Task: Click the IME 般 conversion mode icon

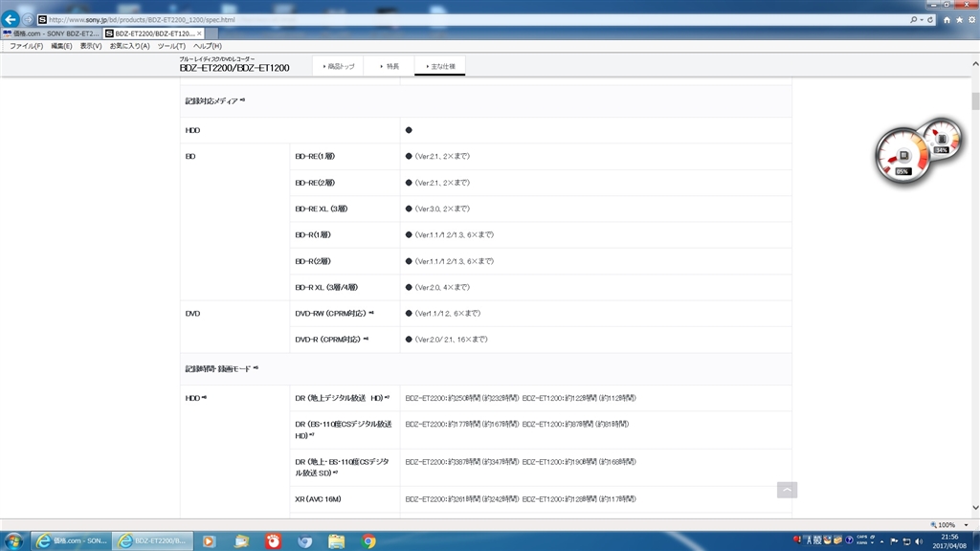Action: tap(817, 540)
